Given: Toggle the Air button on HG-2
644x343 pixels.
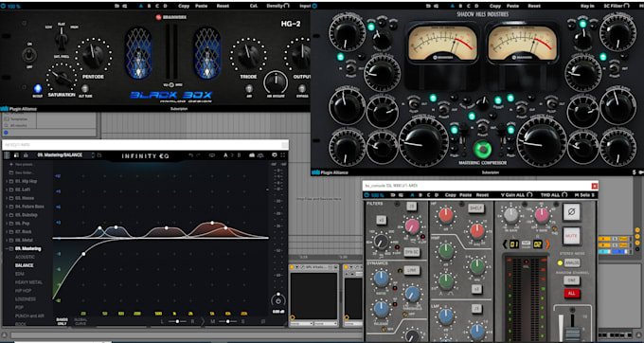Looking at the screenshot, I should click(x=249, y=88).
